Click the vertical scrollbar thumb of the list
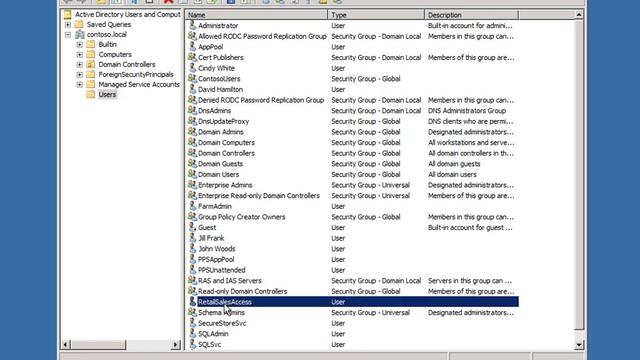 pos(579,174)
